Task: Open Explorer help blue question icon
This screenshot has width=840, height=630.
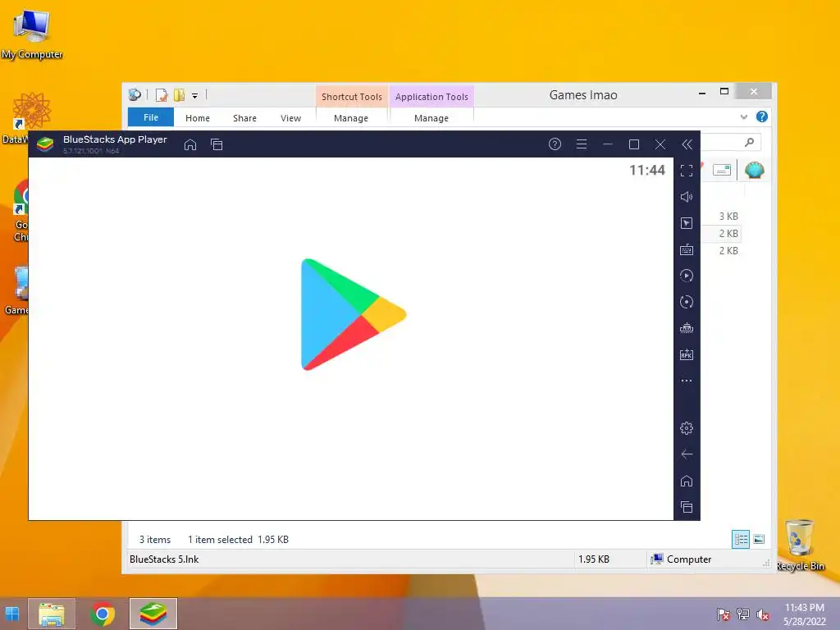Action: pyautogui.click(x=762, y=116)
